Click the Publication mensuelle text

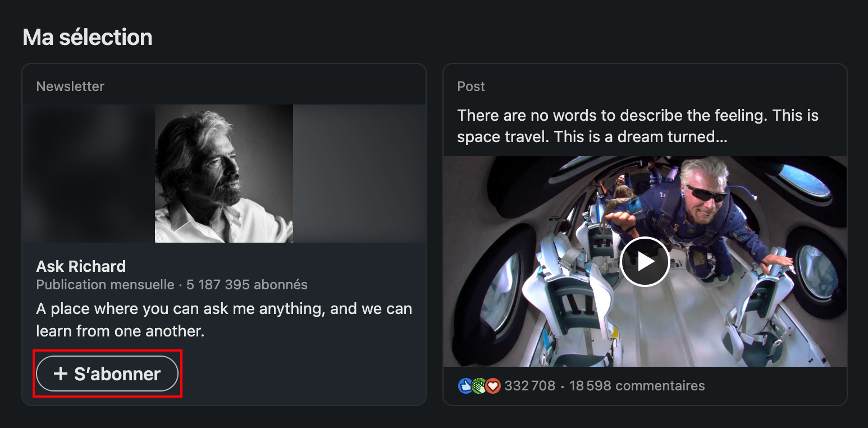(x=106, y=285)
